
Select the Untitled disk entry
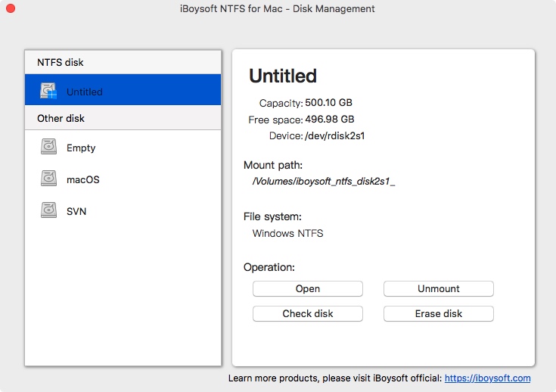pyautogui.click(x=123, y=90)
